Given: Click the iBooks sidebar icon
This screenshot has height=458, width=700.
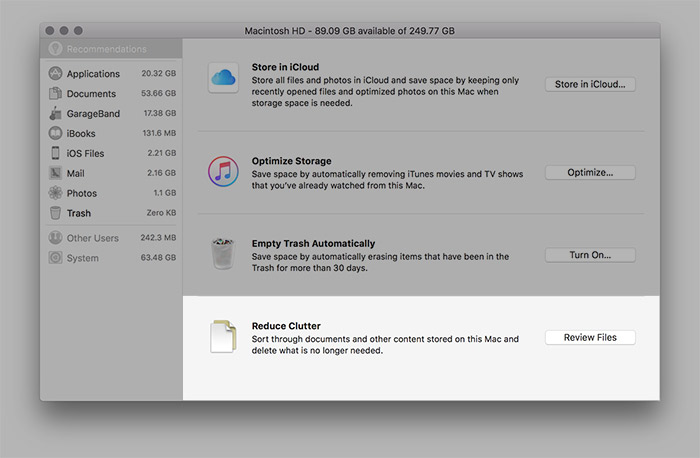Looking at the screenshot, I should point(55,133).
